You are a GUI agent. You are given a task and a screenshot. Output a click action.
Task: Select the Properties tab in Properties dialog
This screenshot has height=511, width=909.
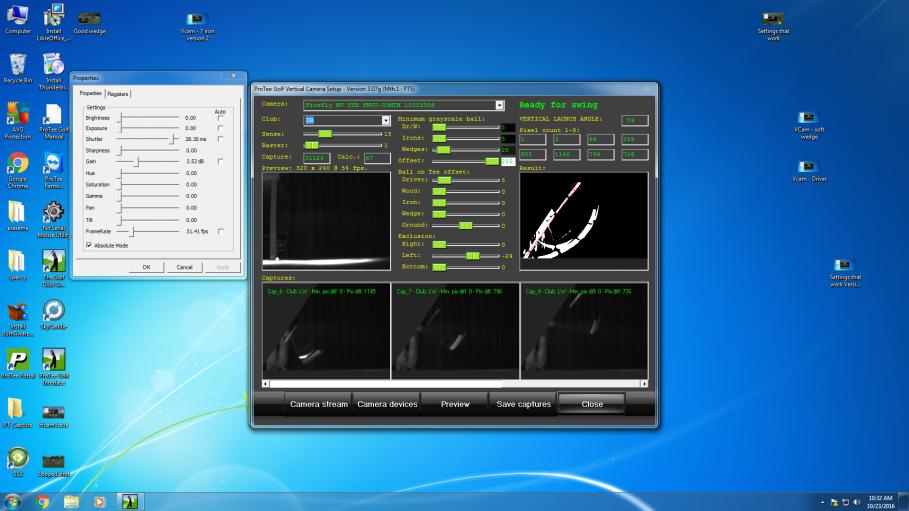pyautogui.click(x=90, y=93)
